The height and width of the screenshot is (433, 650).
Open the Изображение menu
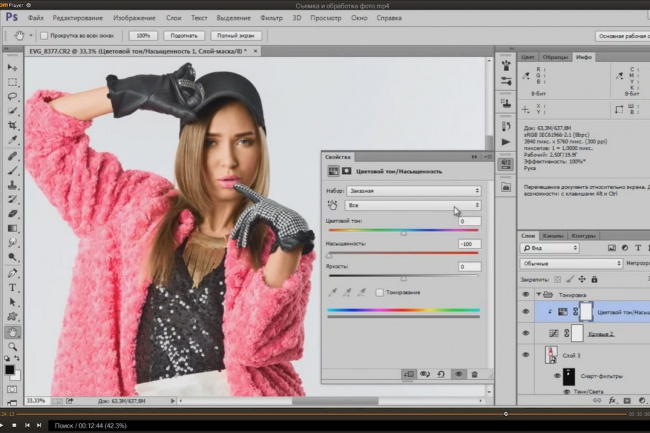pos(134,18)
